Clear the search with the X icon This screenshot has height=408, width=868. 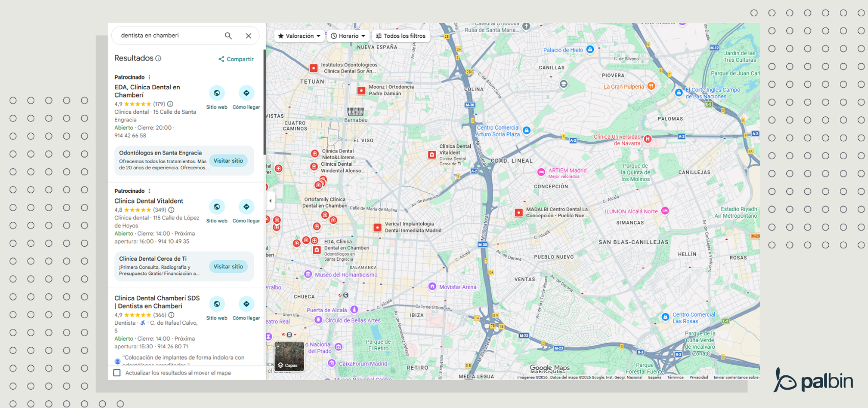(249, 36)
